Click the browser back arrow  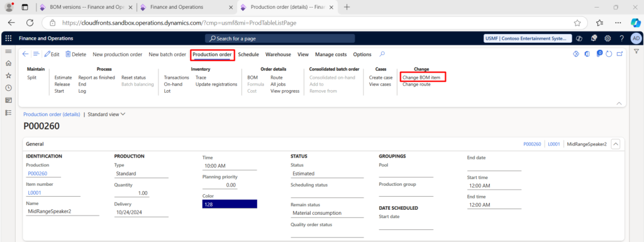[11, 23]
